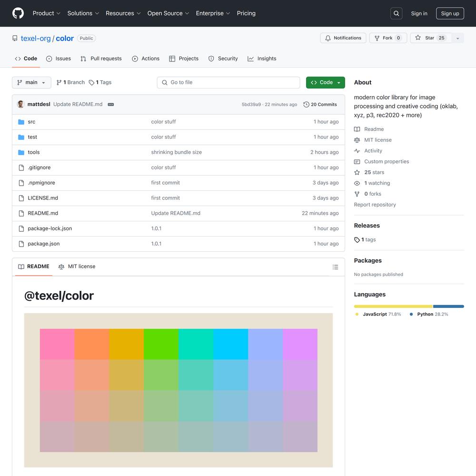Open the Report repository link
476x476 pixels.
[375, 205]
